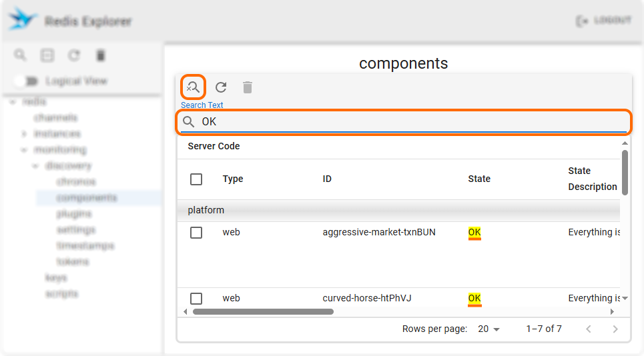Click the trash icon in components toolbar
Image resolution: width=644 pixels, height=356 pixels.
click(248, 87)
